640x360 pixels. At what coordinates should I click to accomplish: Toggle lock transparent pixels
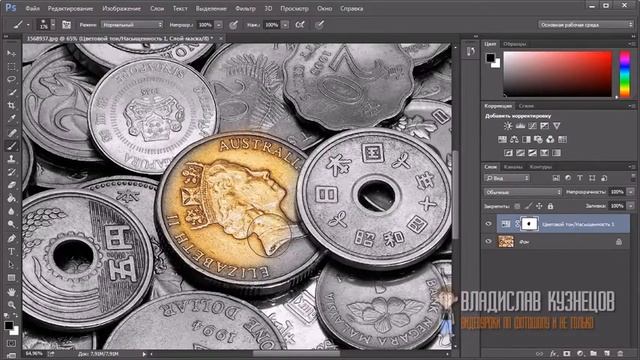pyautogui.click(x=517, y=206)
